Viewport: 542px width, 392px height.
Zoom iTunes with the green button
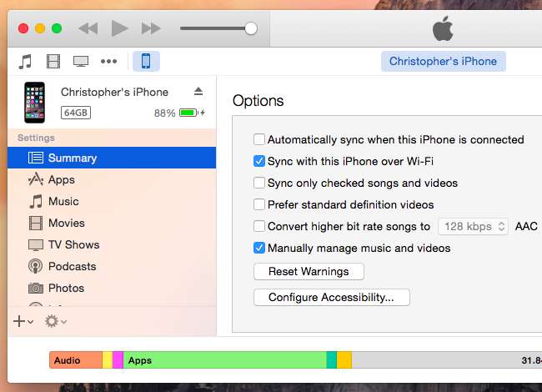(57, 28)
